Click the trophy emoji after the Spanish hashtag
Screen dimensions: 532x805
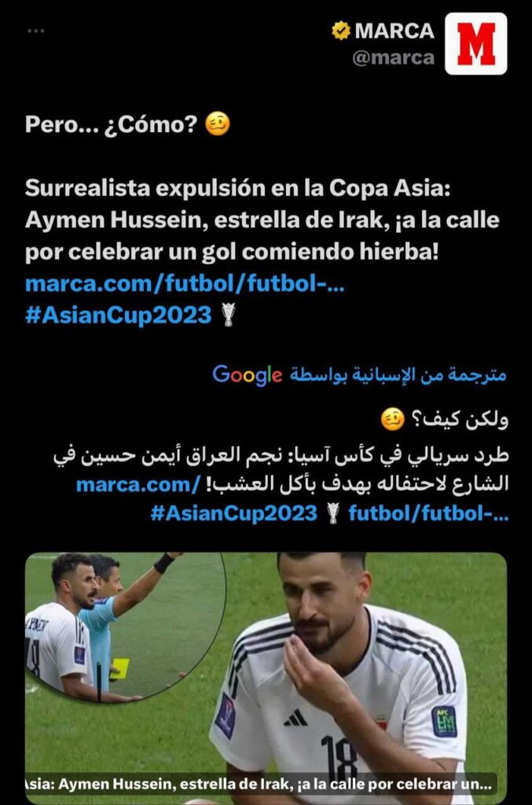229,314
